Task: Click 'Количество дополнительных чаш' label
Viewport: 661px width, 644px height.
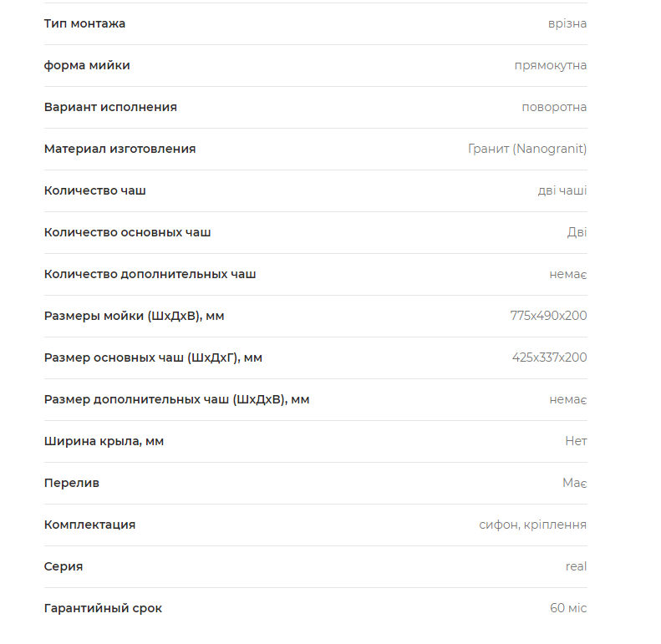Action: pos(150,274)
